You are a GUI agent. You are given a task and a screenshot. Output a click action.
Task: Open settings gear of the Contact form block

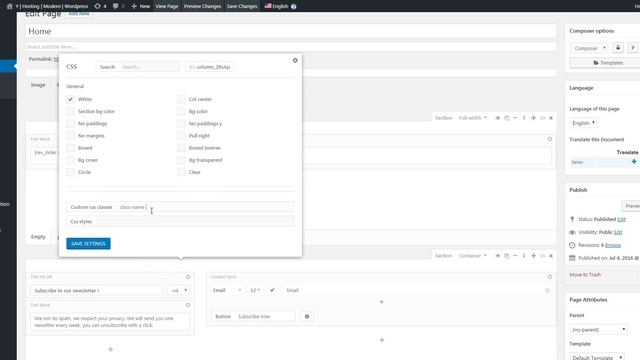(x=550, y=277)
